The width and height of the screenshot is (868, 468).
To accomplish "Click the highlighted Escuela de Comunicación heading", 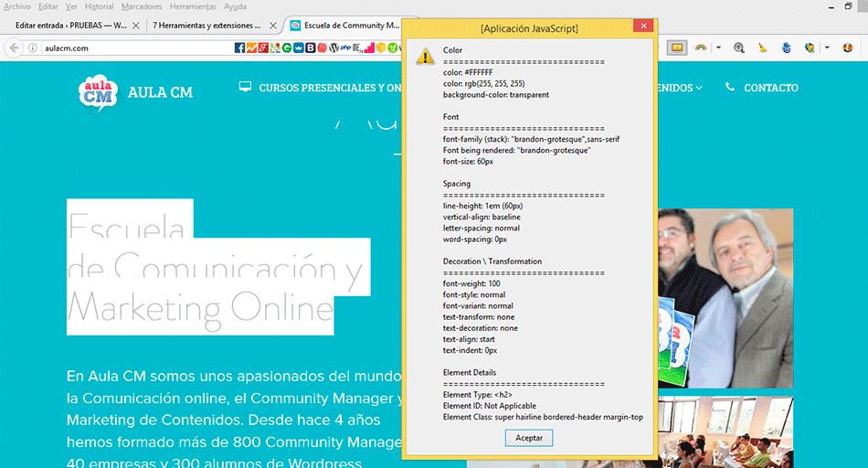I will (218, 267).
